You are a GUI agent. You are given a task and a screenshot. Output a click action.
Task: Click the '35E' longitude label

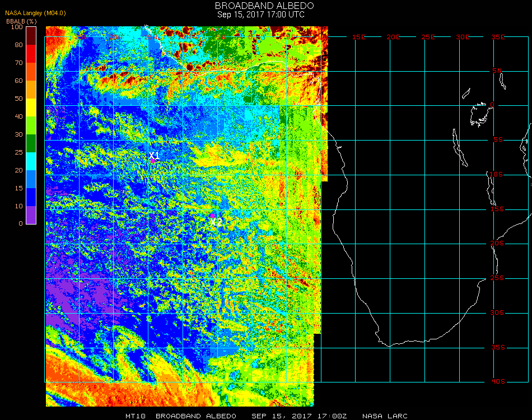[498, 37]
